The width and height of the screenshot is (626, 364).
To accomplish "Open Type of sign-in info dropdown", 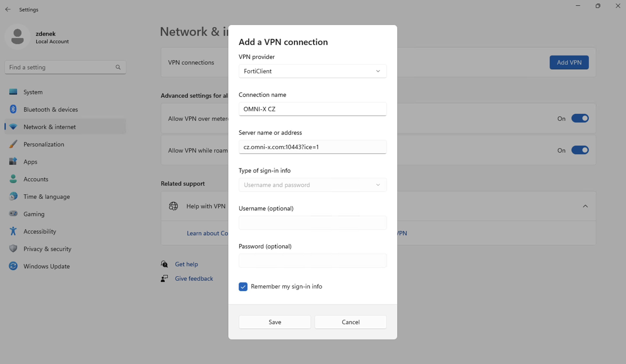I will 312,185.
